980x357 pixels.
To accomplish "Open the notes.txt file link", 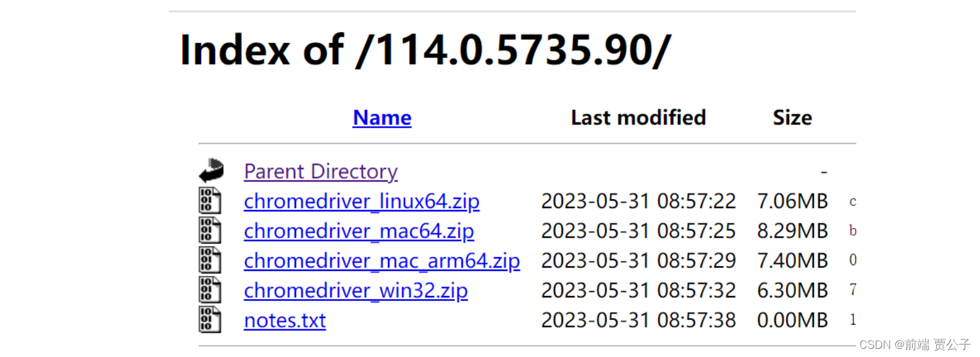I will coord(285,320).
